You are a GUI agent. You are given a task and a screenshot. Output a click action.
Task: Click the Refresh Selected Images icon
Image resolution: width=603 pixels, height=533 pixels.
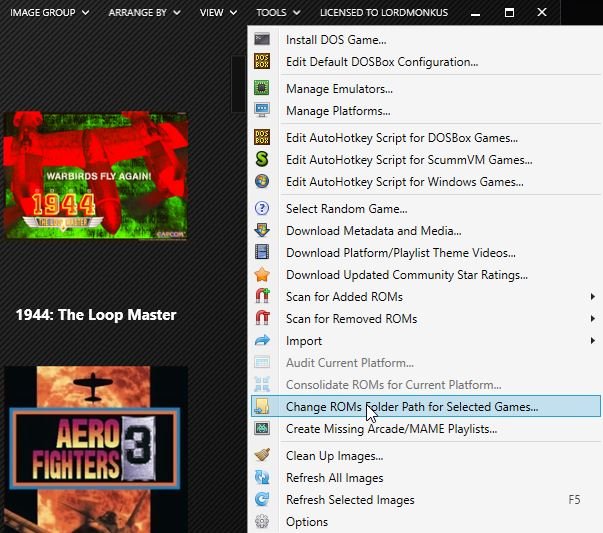262,499
